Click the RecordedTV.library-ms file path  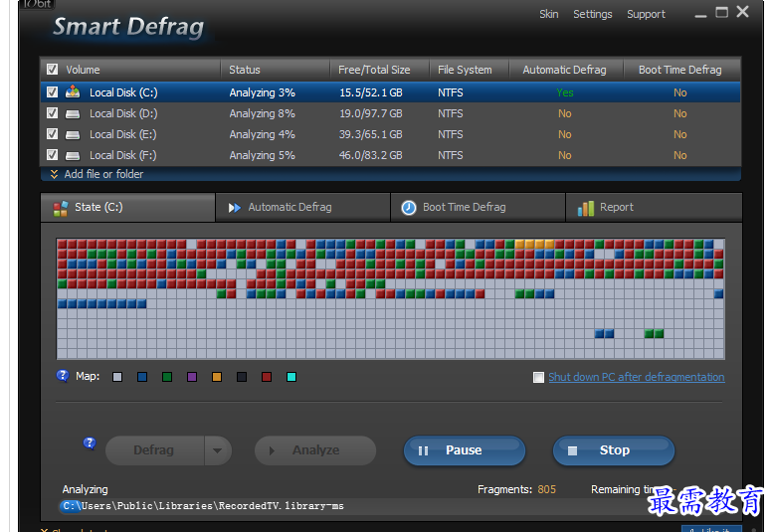coord(203,506)
